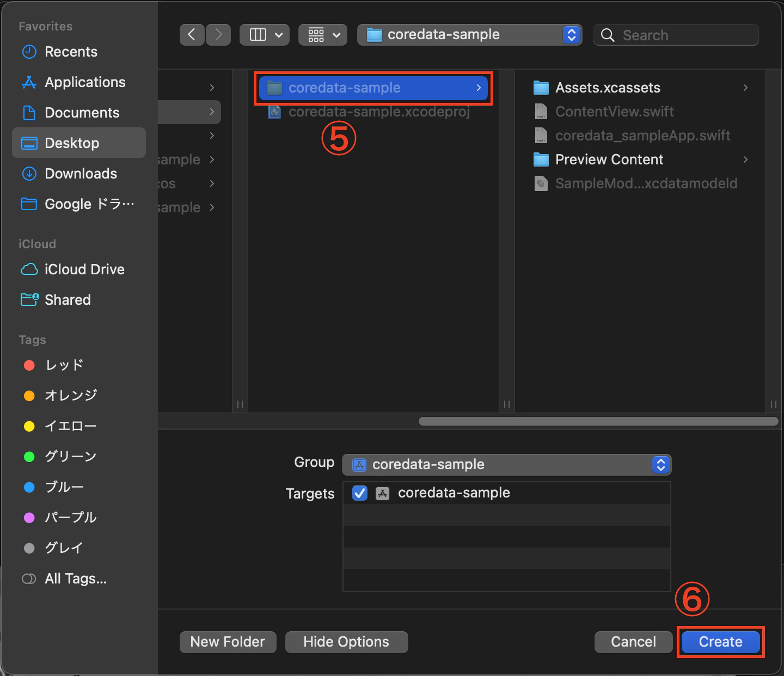This screenshot has height=676, width=784.
Task: Click the Google Drive folder icon in sidebar
Action: coord(29,204)
